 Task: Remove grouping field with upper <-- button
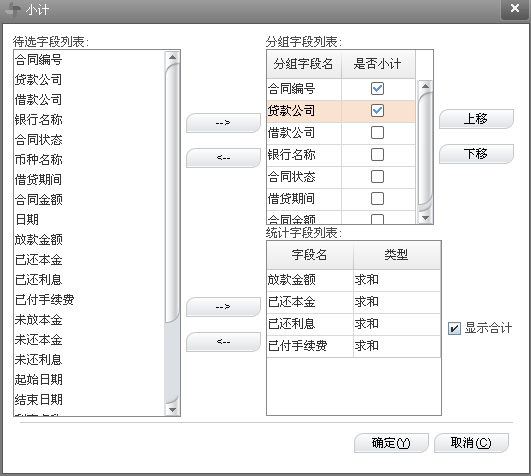(x=223, y=158)
